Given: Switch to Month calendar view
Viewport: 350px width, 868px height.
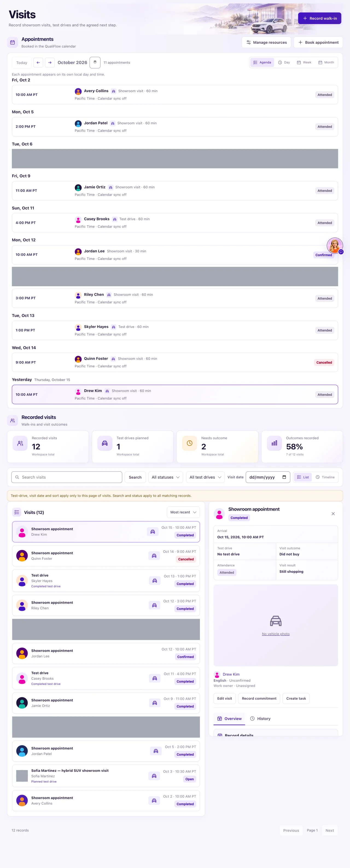Looking at the screenshot, I should pyautogui.click(x=326, y=62).
